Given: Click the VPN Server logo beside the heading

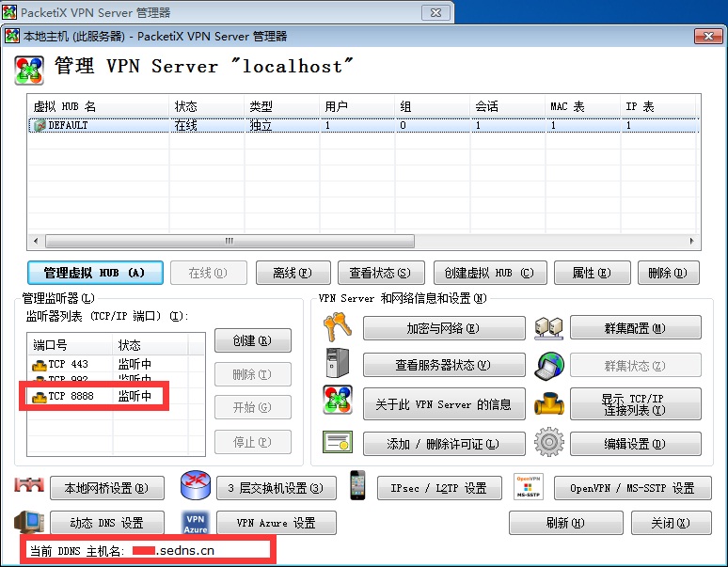Looking at the screenshot, I should (x=29, y=71).
